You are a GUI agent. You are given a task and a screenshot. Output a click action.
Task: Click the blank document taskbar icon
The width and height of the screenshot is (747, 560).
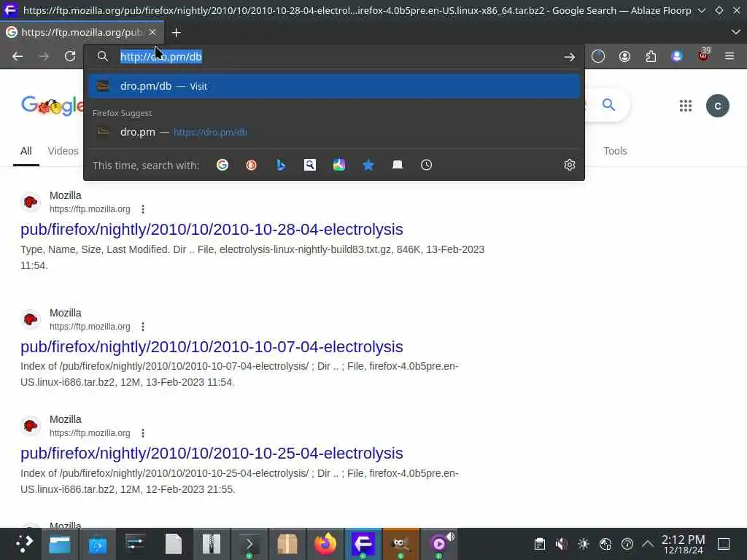174,544
